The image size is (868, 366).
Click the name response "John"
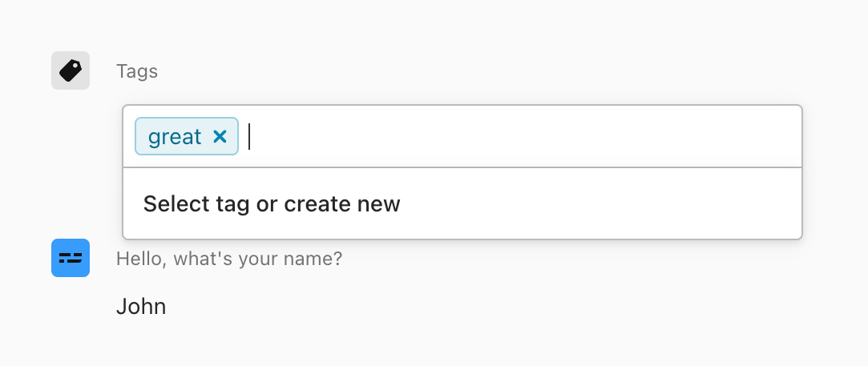pyautogui.click(x=141, y=306)
